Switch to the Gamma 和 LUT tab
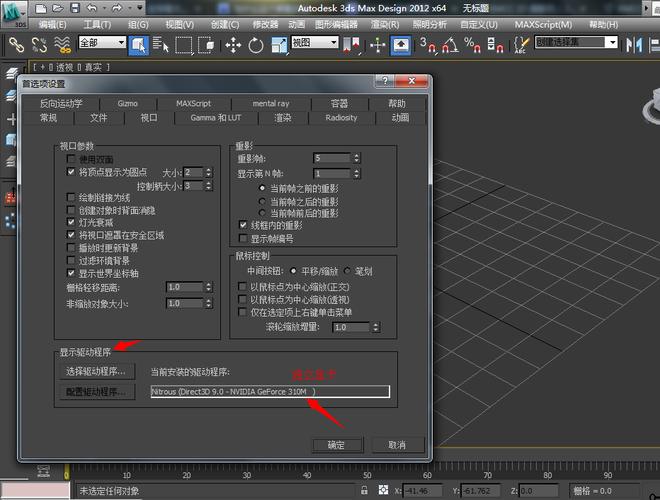 tap(216, 118)
